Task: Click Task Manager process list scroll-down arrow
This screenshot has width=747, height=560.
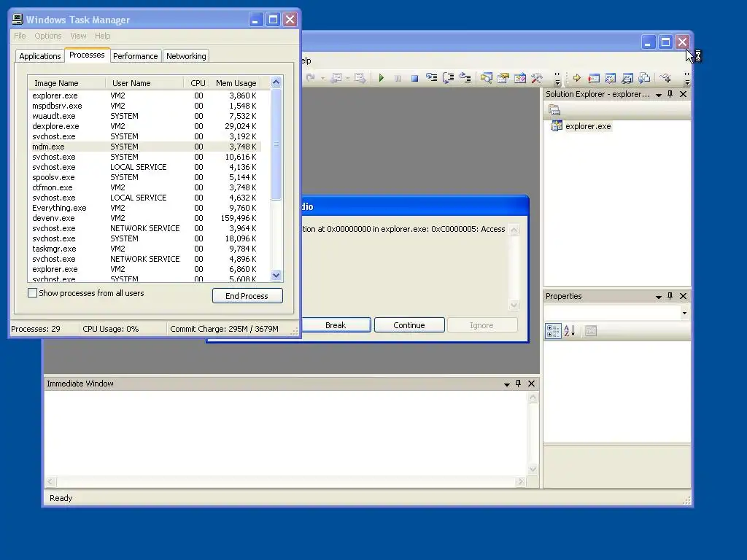Action: (x=276, y=275)
